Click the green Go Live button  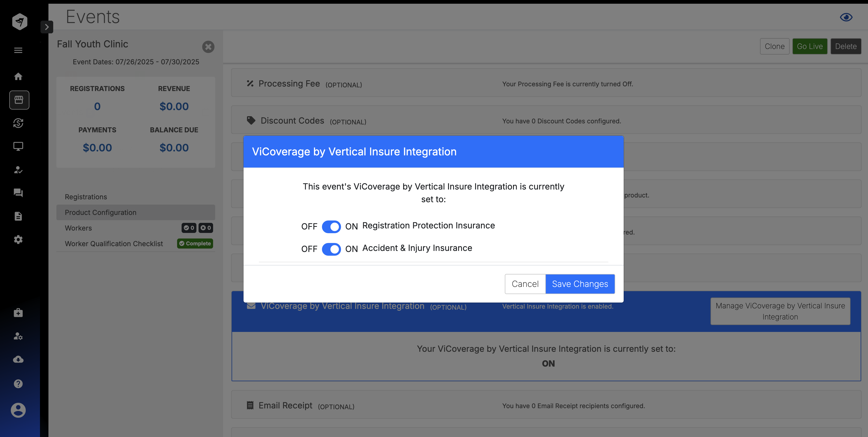coord(810,47)
